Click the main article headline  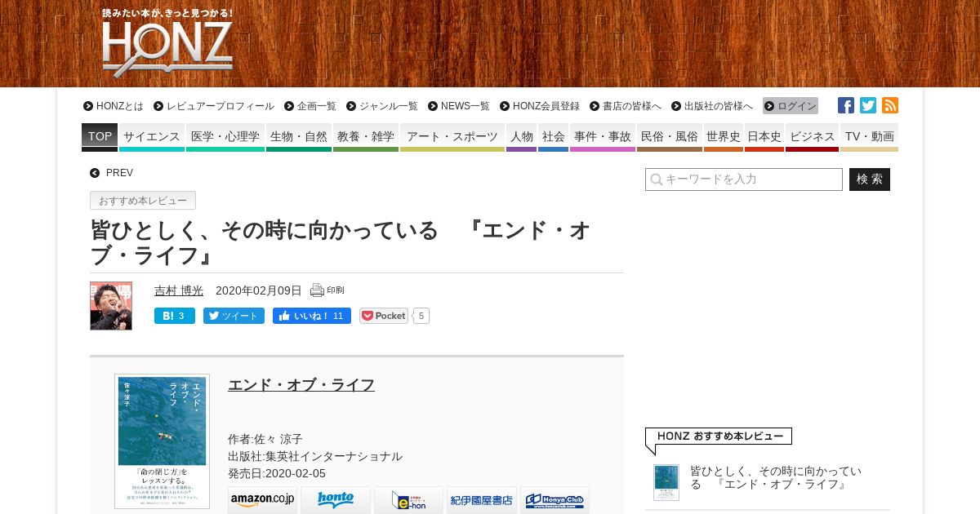coord(341,243)
